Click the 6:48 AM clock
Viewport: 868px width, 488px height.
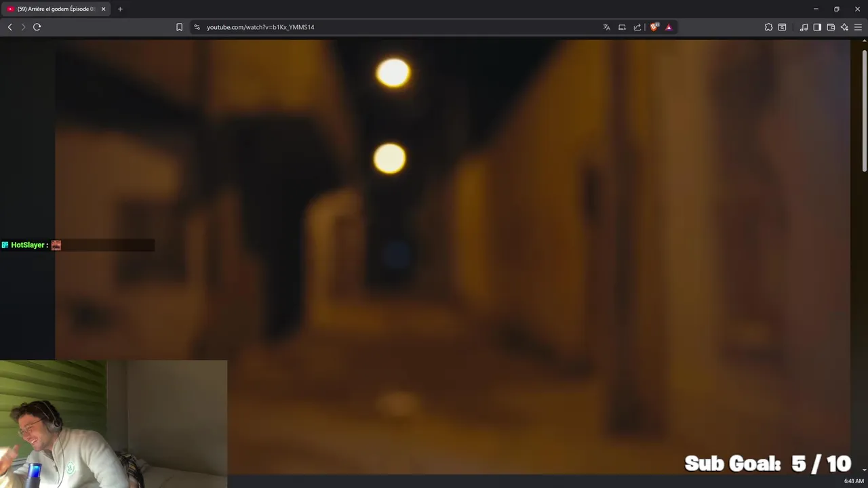854,481
